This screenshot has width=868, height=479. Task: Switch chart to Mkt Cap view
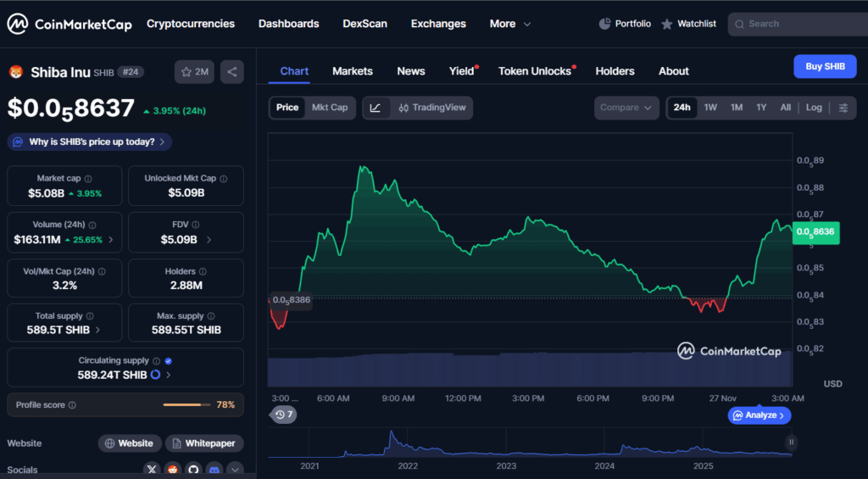330,108
